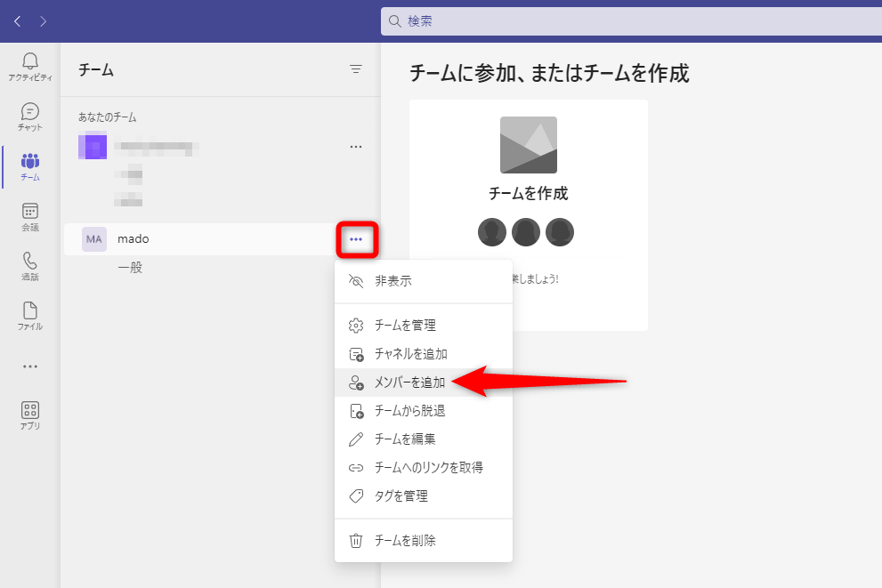Select チャネルを追加 menu entry
Screen dimensions: 882x588
(409, 353)
